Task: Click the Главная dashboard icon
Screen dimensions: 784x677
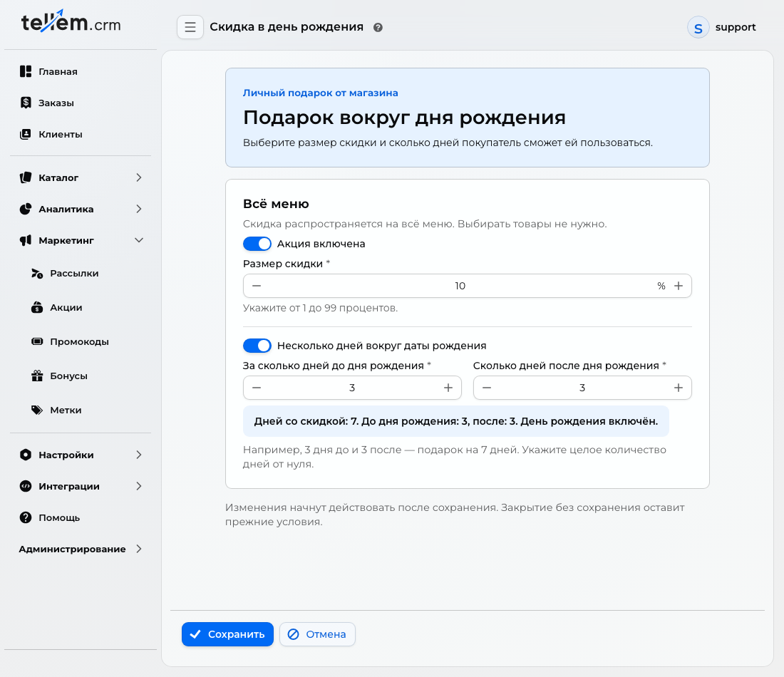Action: click(x=26, y=71)
